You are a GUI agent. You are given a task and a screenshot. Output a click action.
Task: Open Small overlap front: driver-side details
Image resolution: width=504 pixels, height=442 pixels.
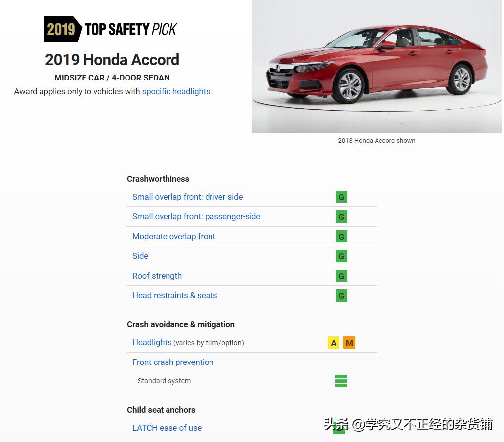pos(187,197)
